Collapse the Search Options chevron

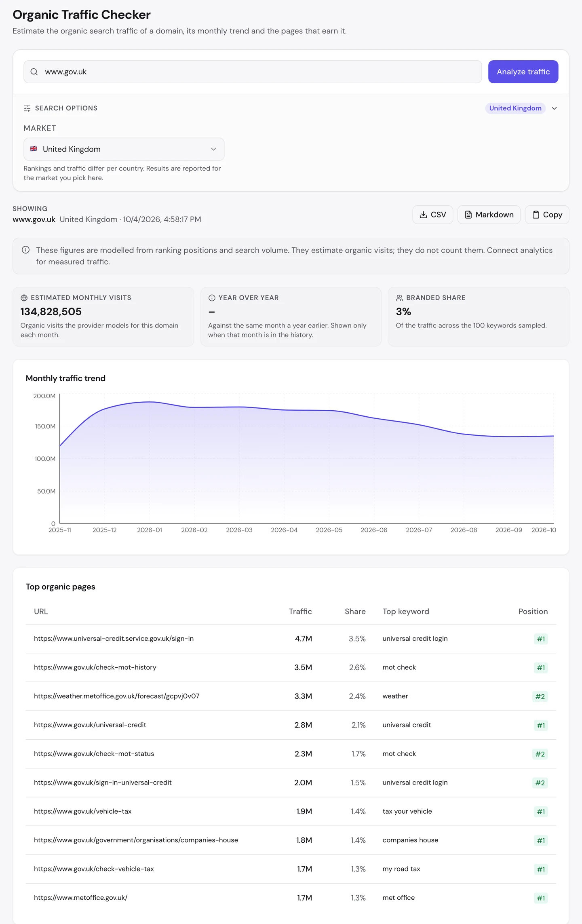[x=555, y=108]
